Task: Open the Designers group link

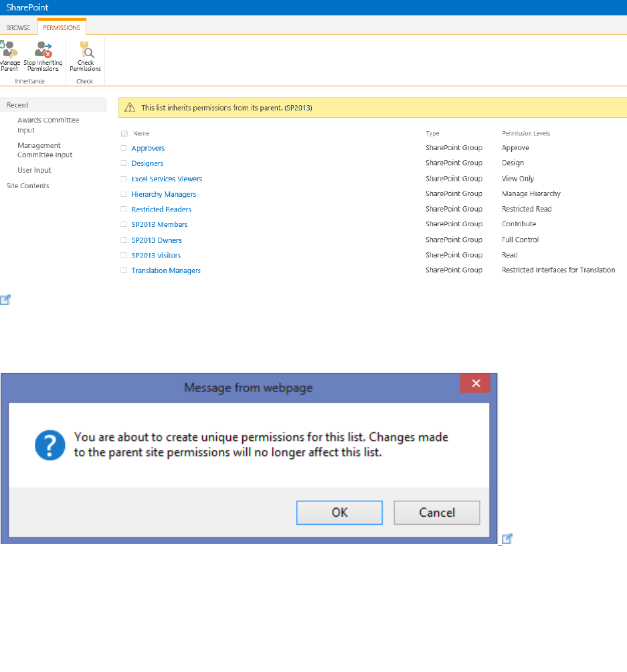Action: click(147, 163)
